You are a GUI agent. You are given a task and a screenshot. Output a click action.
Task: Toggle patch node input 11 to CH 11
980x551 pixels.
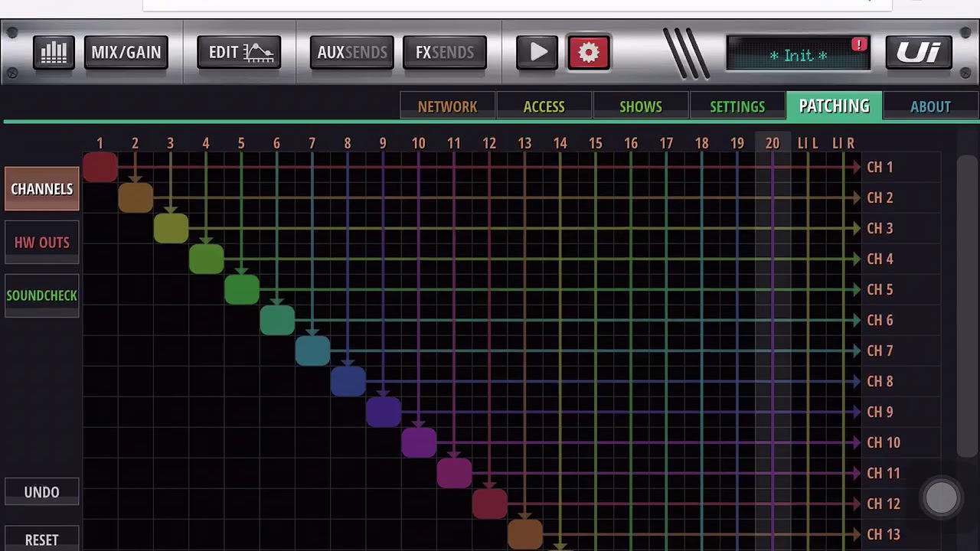tap(454, 473)
